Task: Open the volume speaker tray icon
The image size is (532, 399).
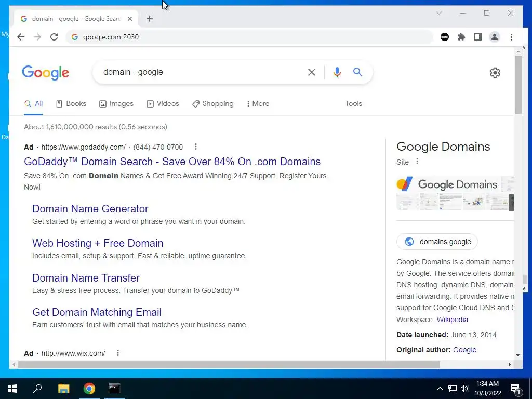Action: pyautogui.click(x=464, y=389)
